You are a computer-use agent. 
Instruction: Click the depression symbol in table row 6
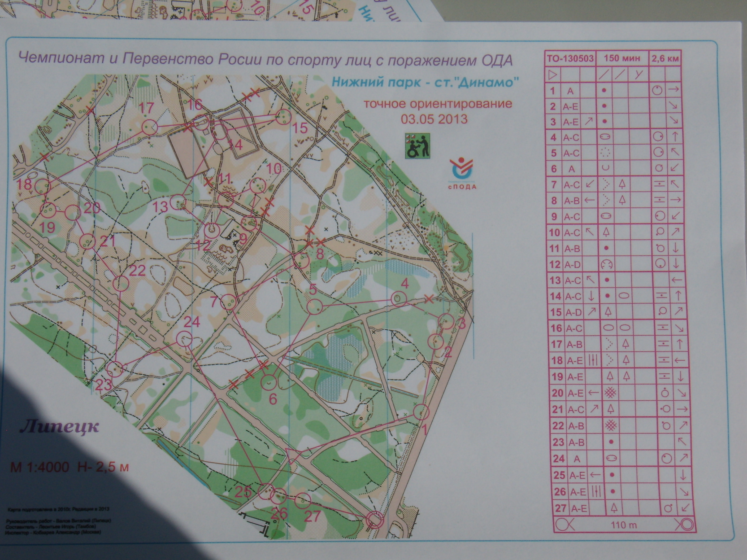point(605,167)
